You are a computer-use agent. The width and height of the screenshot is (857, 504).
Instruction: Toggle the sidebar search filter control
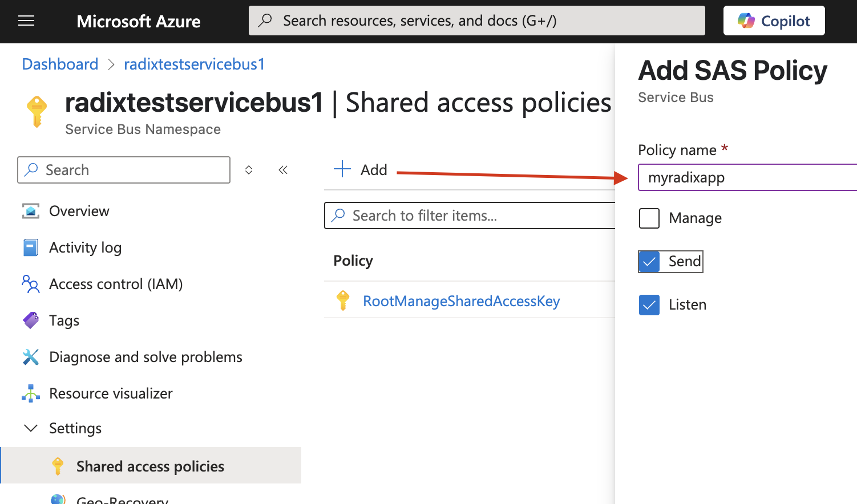point(249,169)
